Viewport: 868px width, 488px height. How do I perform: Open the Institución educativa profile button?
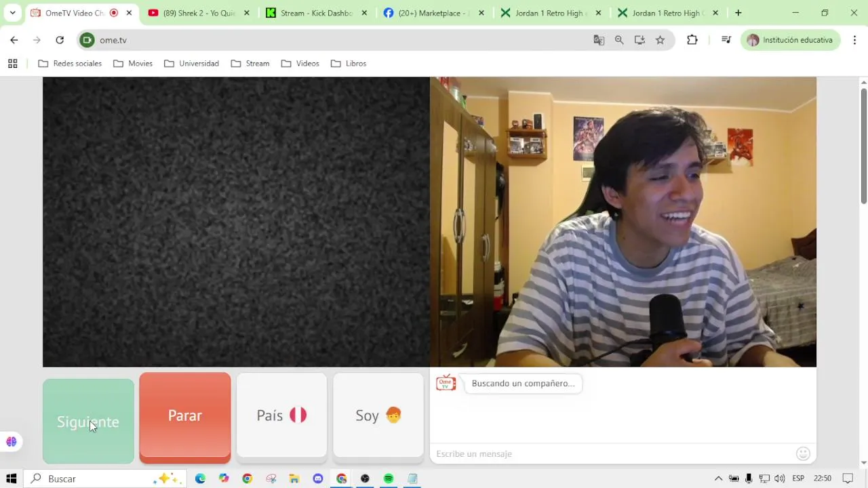click(x=791, y=40)
